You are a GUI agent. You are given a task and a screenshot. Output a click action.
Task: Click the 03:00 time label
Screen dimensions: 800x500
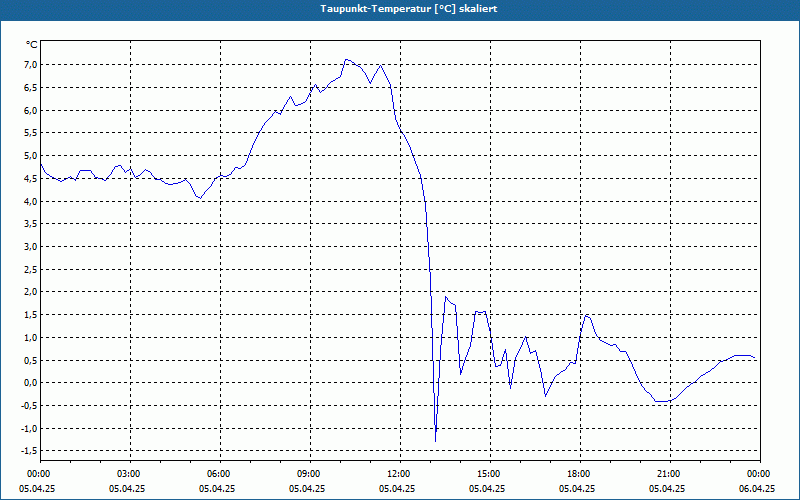(x=131, y=474)
